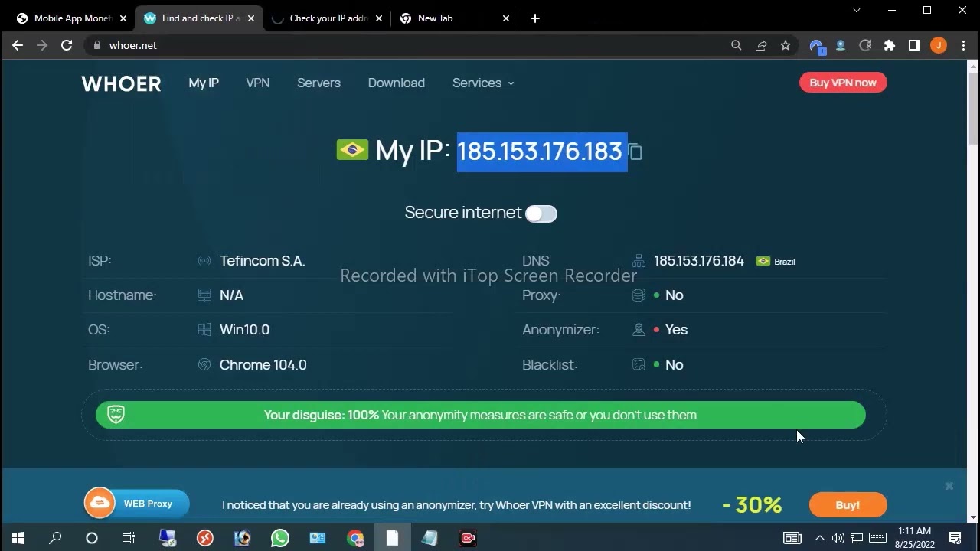
Task: Click the WEB Proxy button
Action: pos(136,504)
